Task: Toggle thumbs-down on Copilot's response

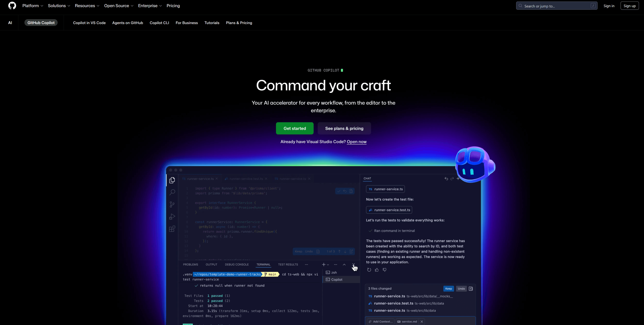Action: 384,270
